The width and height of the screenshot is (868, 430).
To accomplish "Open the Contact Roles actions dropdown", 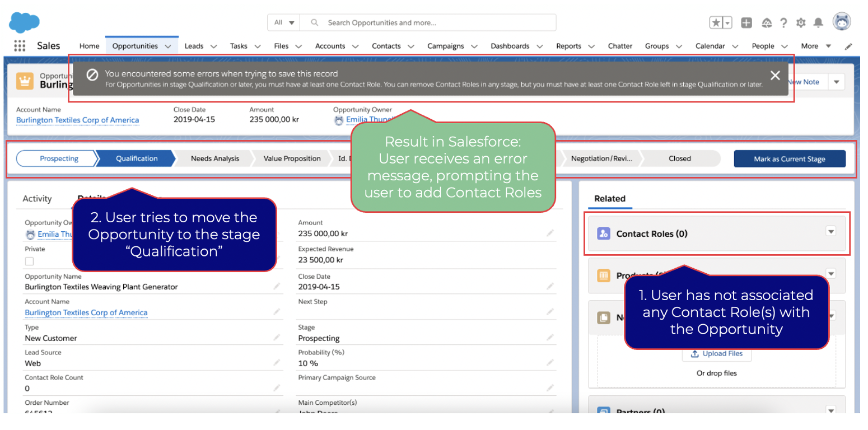I will pyautogui.click(x=831, y=231).
